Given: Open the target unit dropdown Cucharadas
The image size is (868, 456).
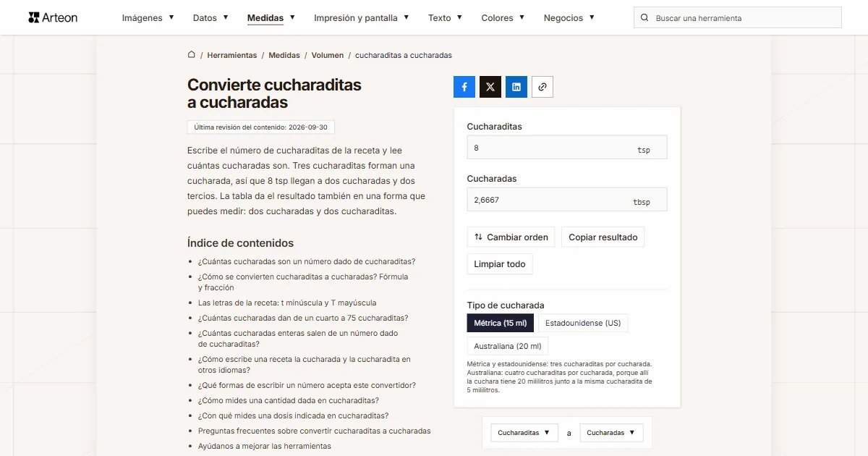Looking at the screenshot, I should tap(612, 432).
